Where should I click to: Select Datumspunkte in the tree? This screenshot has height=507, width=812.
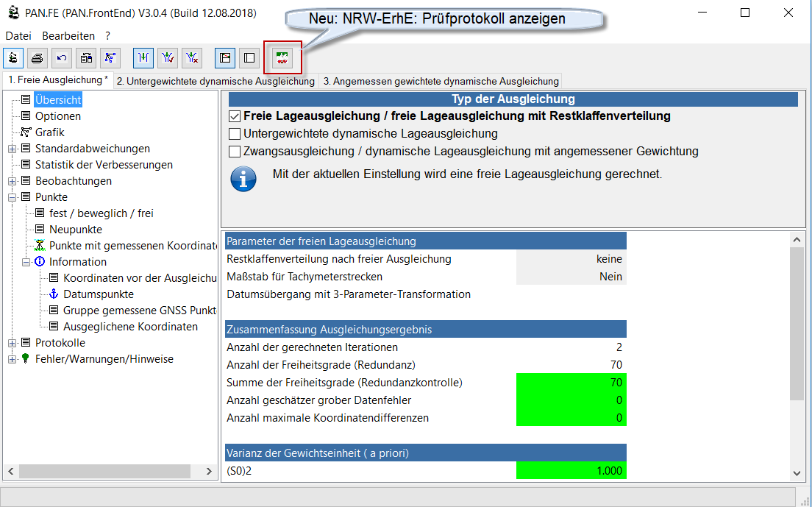tap(98, 294)
